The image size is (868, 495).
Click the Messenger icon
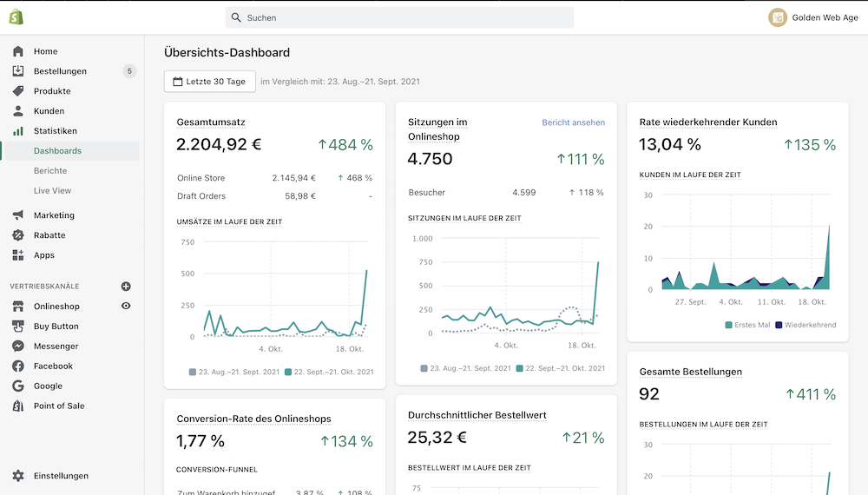coord(18,346)
